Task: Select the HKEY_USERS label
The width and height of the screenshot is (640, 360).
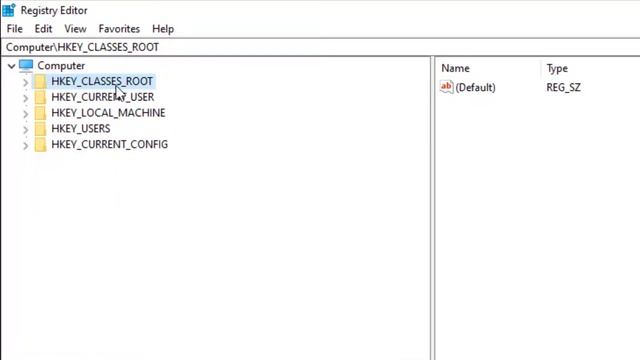Action: 81,129
